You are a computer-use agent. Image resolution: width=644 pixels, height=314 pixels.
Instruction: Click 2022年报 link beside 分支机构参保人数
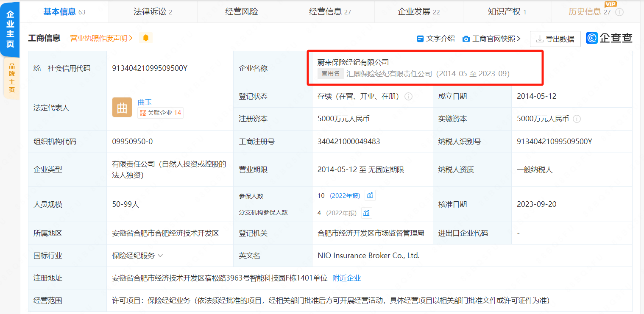point(341,213)
